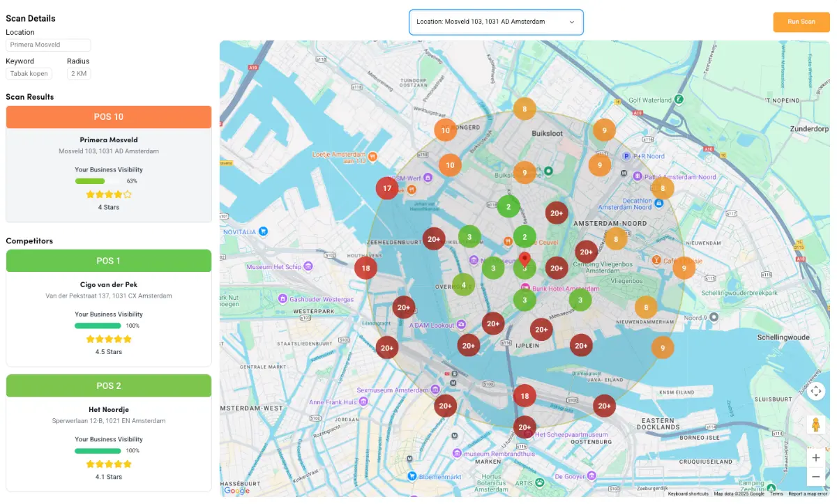
Task: Open the Location dropdown selector
Action: tap(495, 22)
